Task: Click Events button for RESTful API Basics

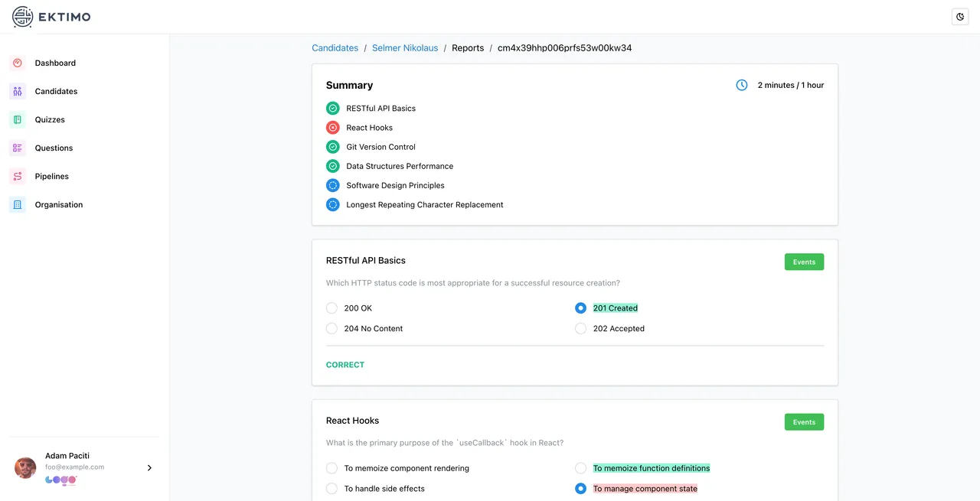Action: point(804,262)
